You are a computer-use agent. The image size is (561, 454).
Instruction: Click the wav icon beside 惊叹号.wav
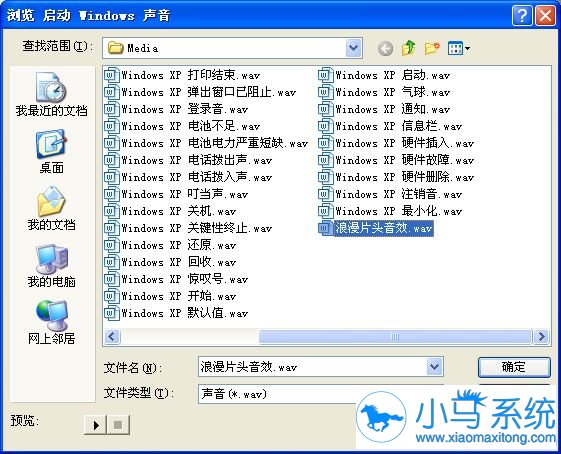click(111, 279)
